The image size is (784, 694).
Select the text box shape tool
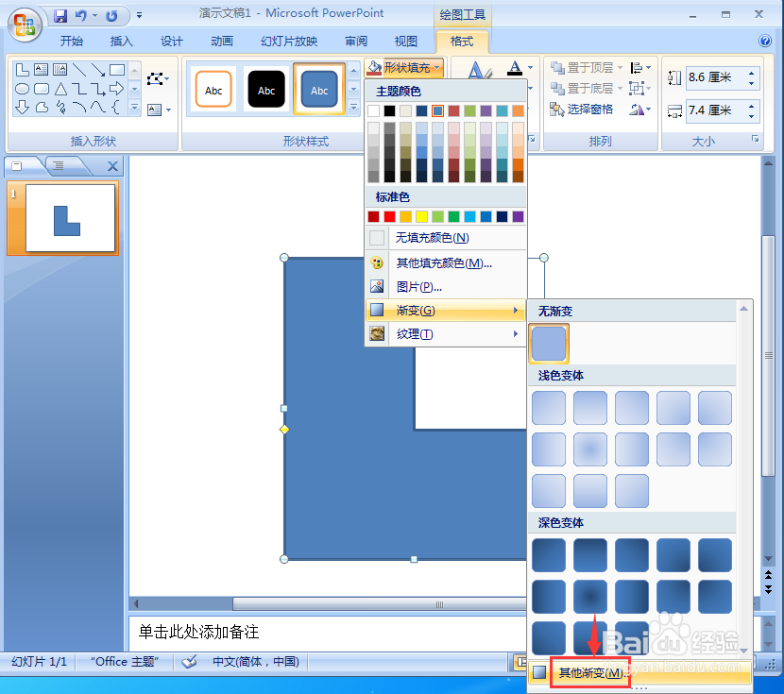click(41, 70)
